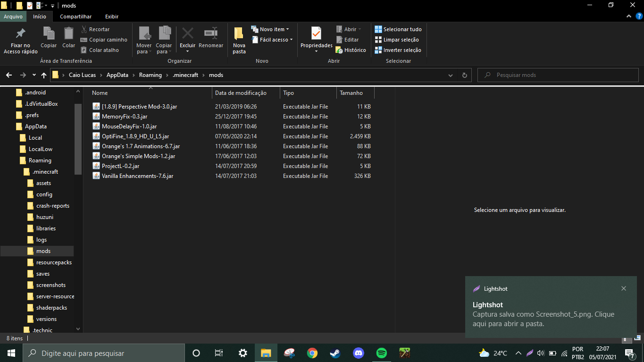Open the Histórico button

point(351,50)
